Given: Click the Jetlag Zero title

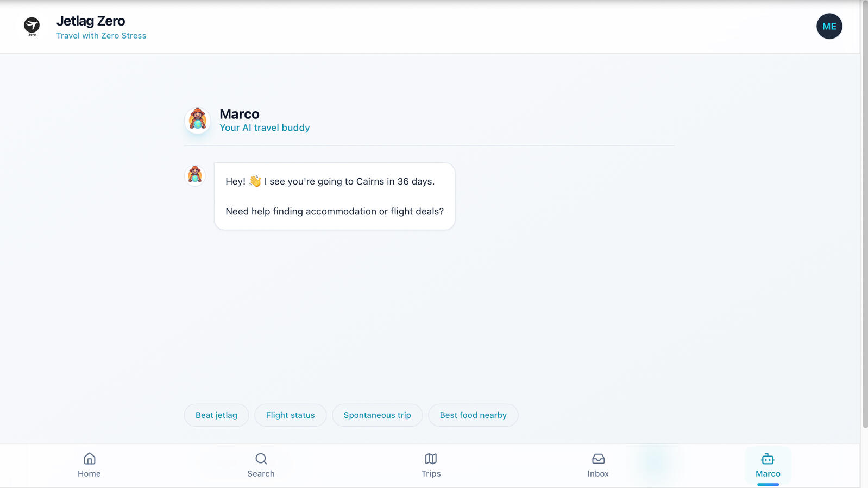Looking at the screenshot, I should (91, 21).
